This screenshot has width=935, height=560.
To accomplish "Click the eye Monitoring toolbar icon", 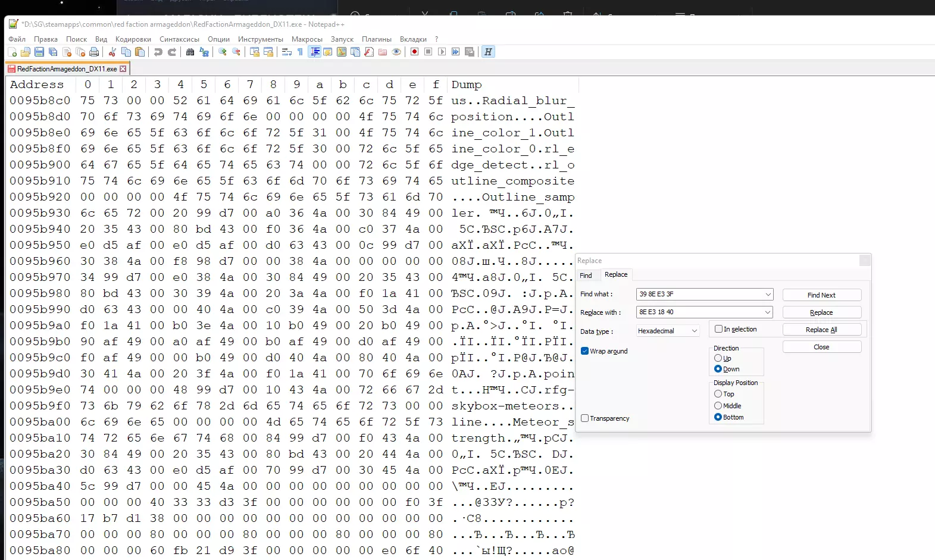I will point(396,52).
